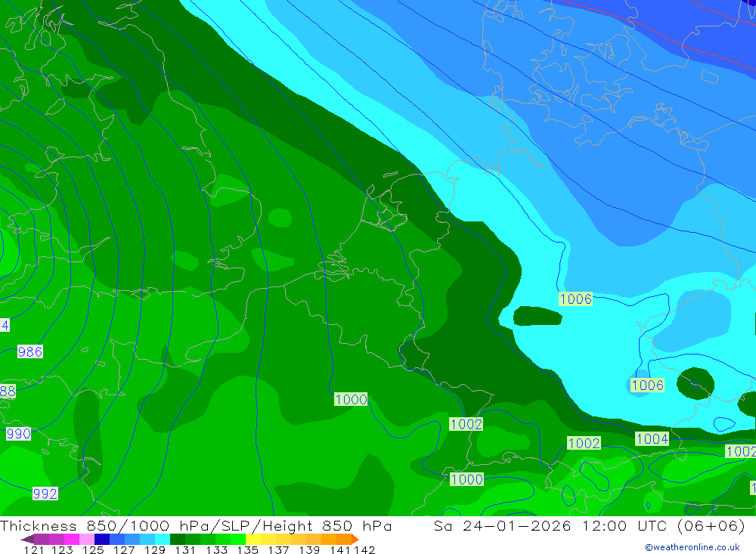The width and height of the screenshot is (756, 554).
Task: Click the 1002 label just left of 1004
Action: tap(584, 443)
